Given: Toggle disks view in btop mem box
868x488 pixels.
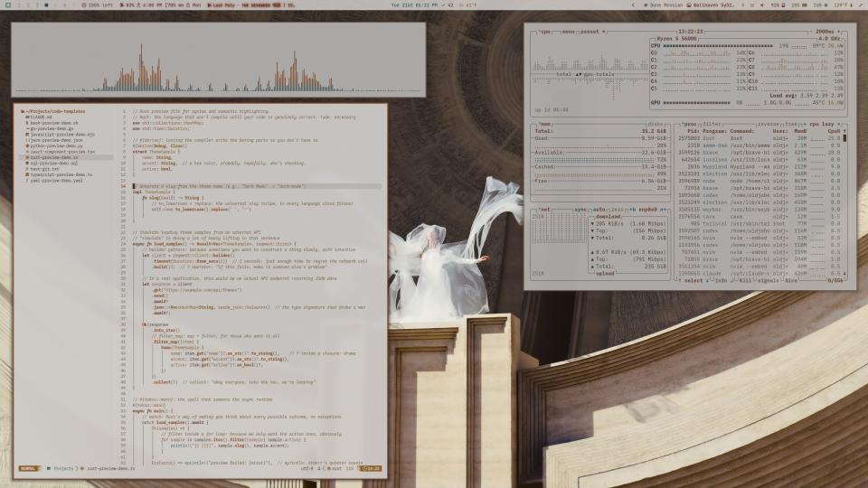Looking at the screenshot, I should pyautogui.click(x=656, y=124).
